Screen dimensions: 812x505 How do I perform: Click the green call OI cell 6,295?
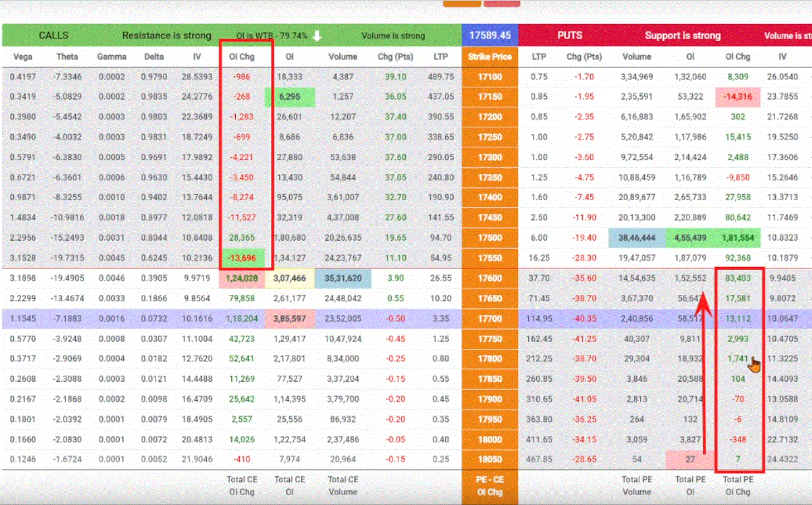click(x=289, y=96)
